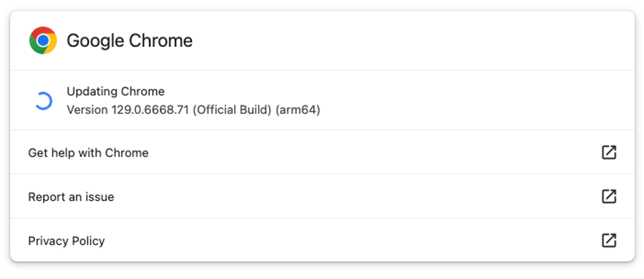Click empty space in Privacy Policy row
Screen dimensions: 644x279
pos(369,241)
